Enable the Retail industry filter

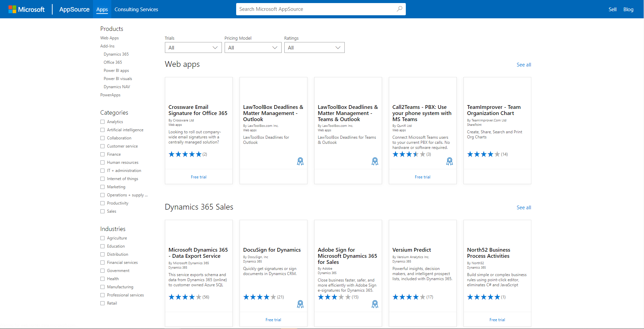pyautogui.click(x=102, y=303)
